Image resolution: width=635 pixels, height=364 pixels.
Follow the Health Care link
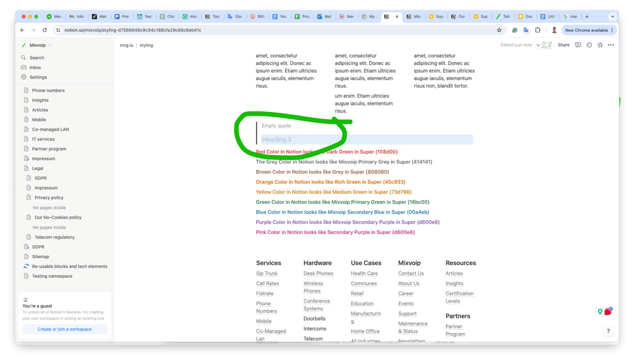click(x=364, y=273)
